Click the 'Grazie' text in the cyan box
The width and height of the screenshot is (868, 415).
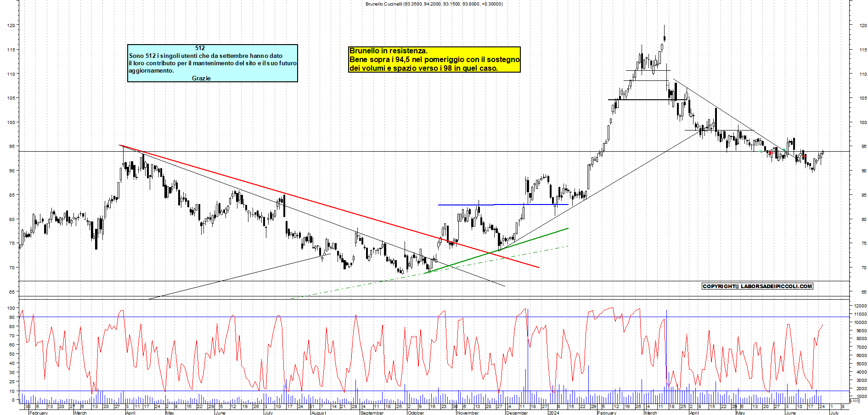coord(201,78)
